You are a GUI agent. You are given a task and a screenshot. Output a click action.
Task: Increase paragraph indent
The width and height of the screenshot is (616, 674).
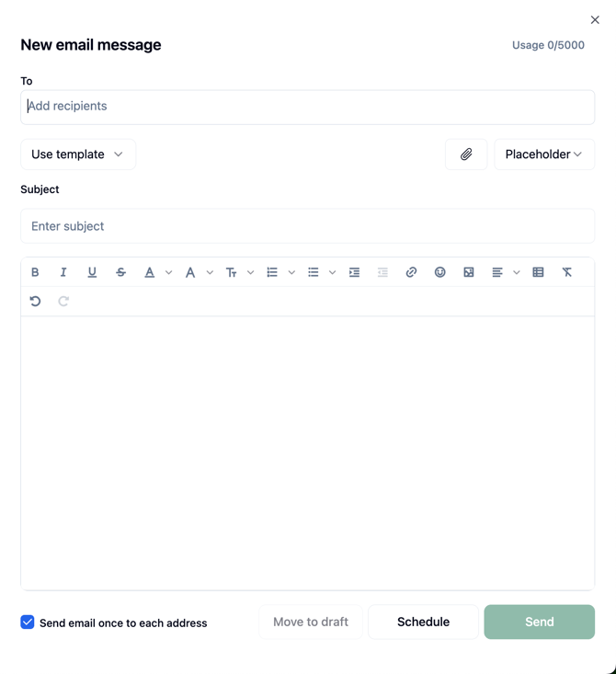(354, 272)
